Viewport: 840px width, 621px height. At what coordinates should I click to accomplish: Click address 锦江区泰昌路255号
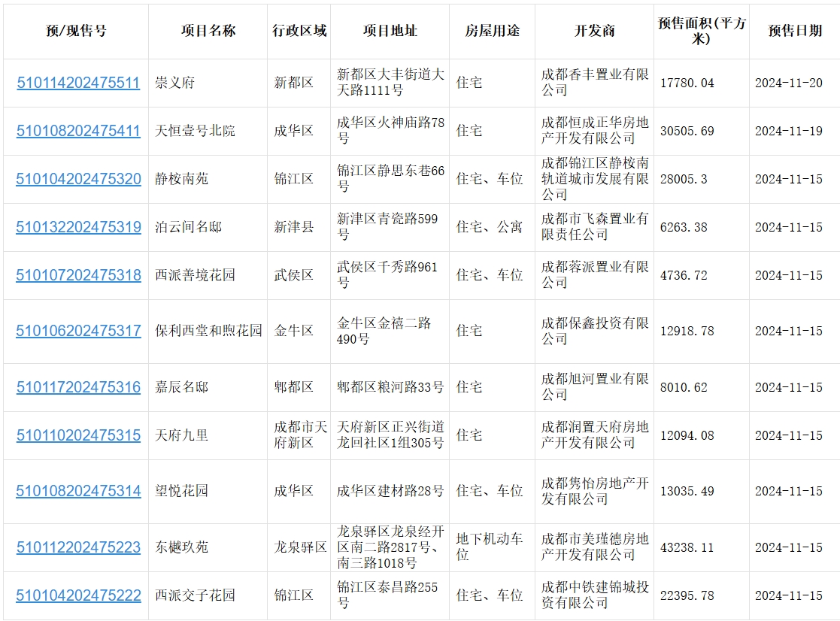tap(387, 596)
